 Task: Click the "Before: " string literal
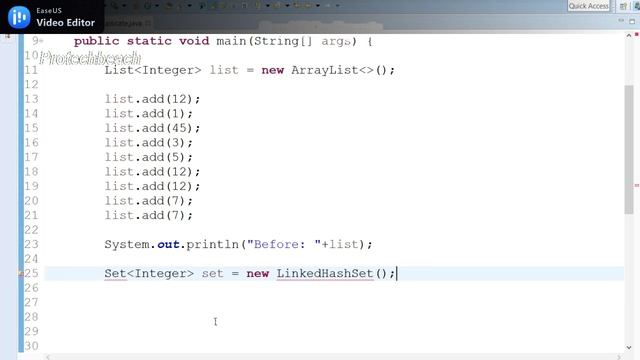click(284, 244)
